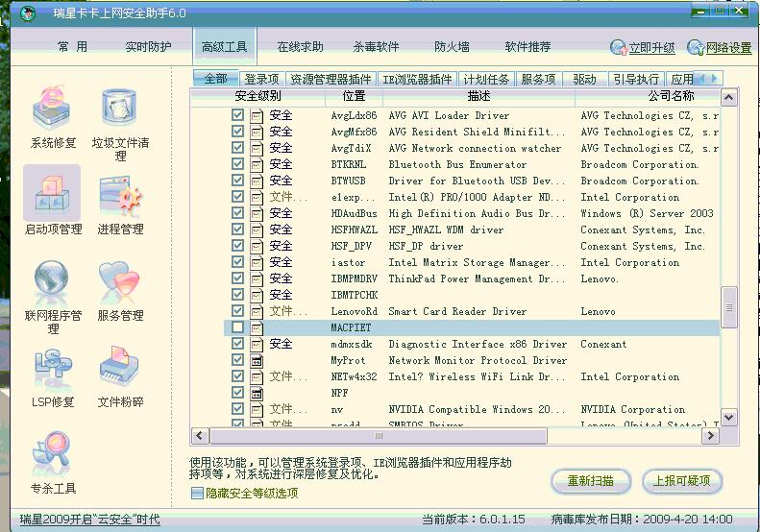760x532 pixels.
Task: Click the file icon in the mdmxsdk row
Action: pyautogui.click(x=257, y=344)
